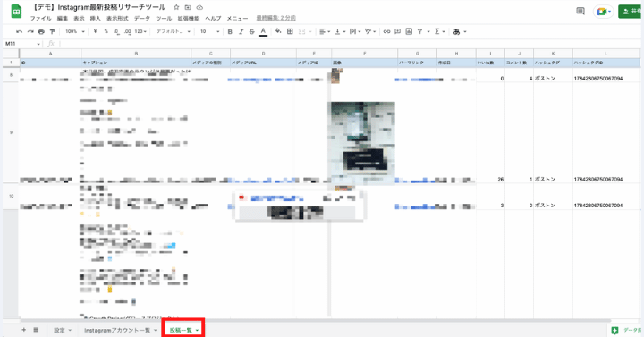Toggle italic formatting
This screenshot has width=644, height=337.
pyautogui.click(x=241, y=31)
